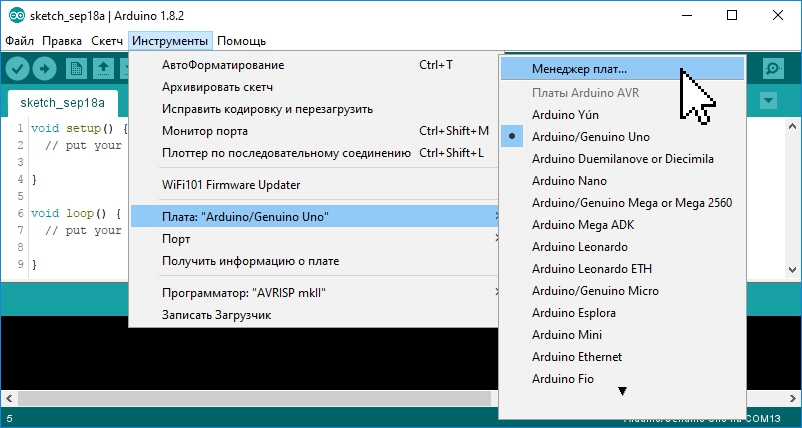Image resolution: width=802 pixels, height=428 pixels.
Task: Open Менеджер плат...
Action: pyautogui.click(x=622, y=69)
